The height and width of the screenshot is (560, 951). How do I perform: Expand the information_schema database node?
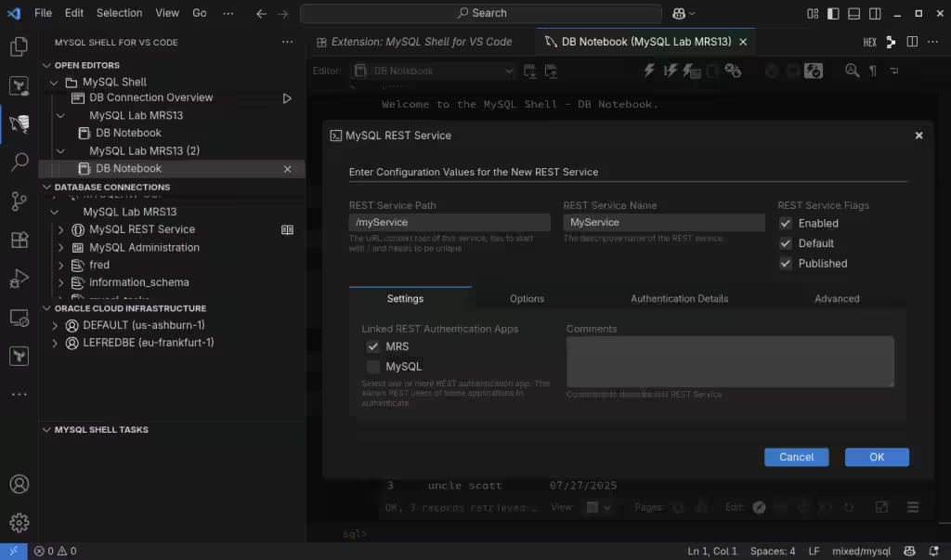(x=61, y=282)
